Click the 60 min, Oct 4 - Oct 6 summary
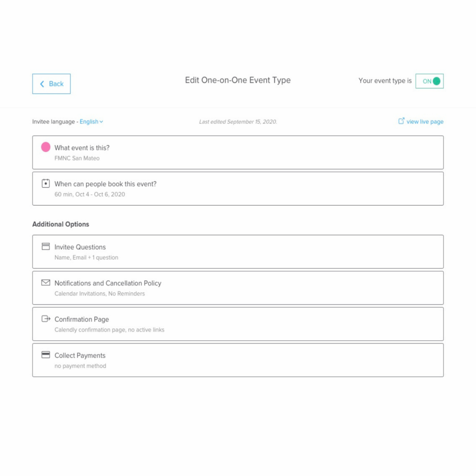Screen dimensions: 476x476 90,194
